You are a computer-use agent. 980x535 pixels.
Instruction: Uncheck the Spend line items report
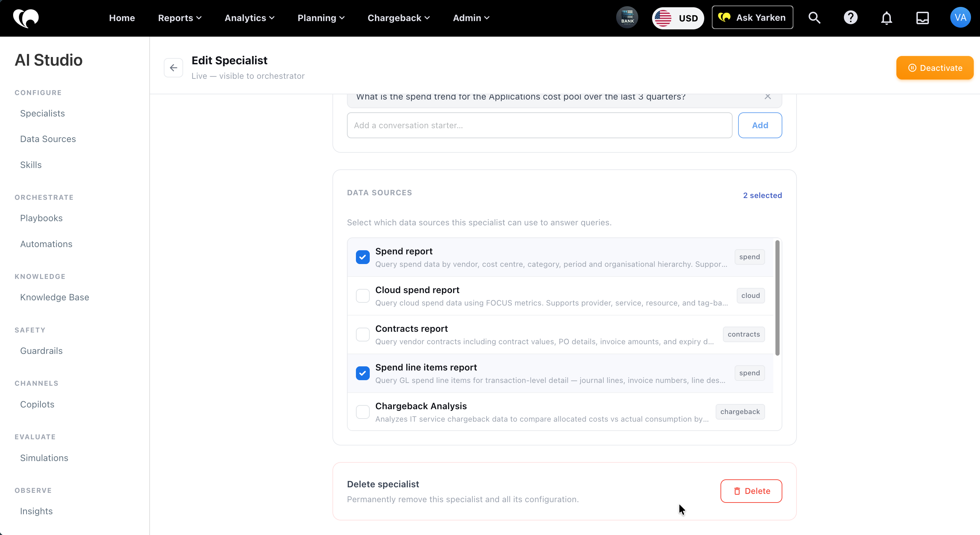(362, 373)
